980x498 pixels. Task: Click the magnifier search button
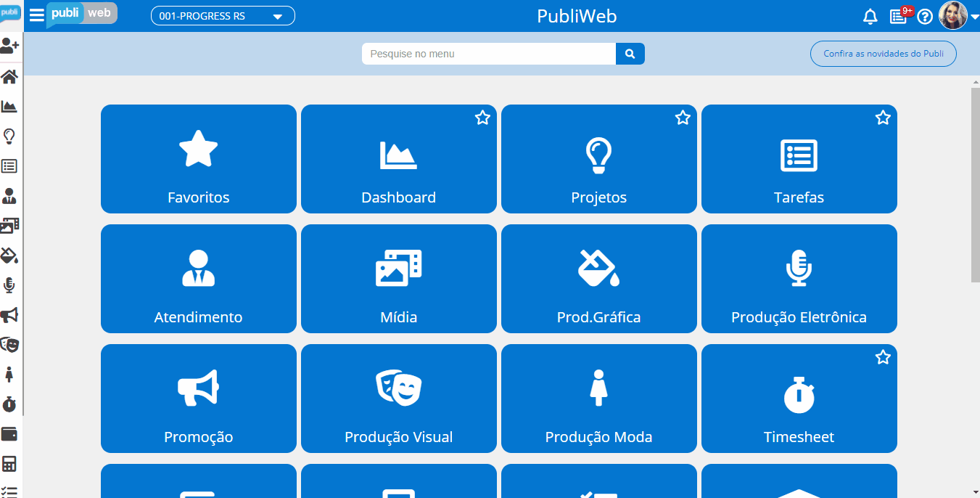630,54
